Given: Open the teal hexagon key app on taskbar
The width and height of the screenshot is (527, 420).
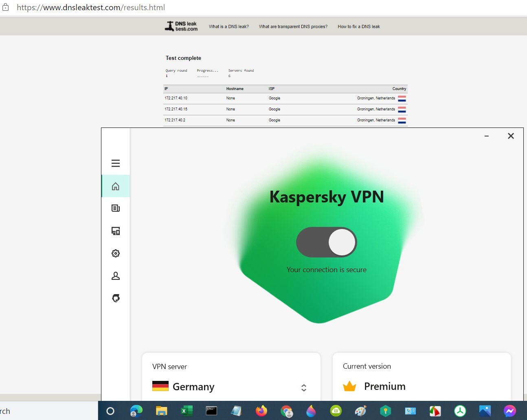Looking at the screenshot, I should click(385, 411).
